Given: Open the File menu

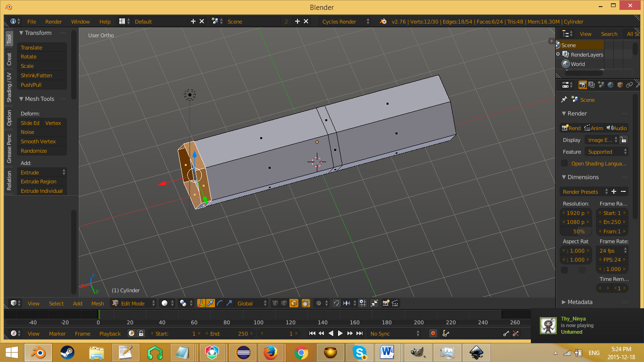Looking at the screenshot, I should tap(32, 21).
